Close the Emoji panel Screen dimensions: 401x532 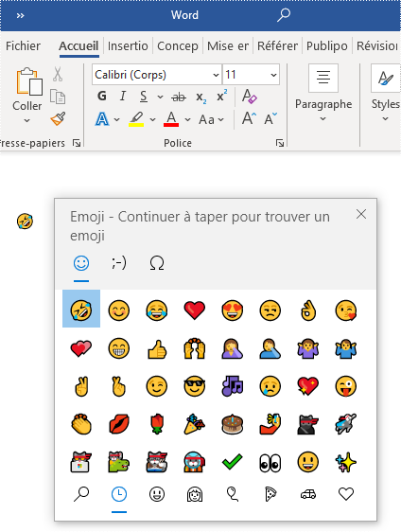click(361, 214)
